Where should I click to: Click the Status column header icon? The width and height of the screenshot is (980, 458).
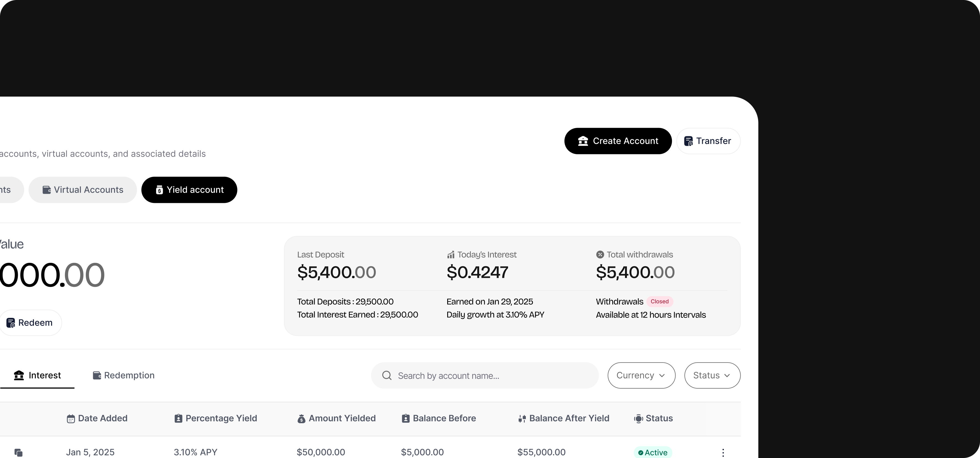pos(638,419)
